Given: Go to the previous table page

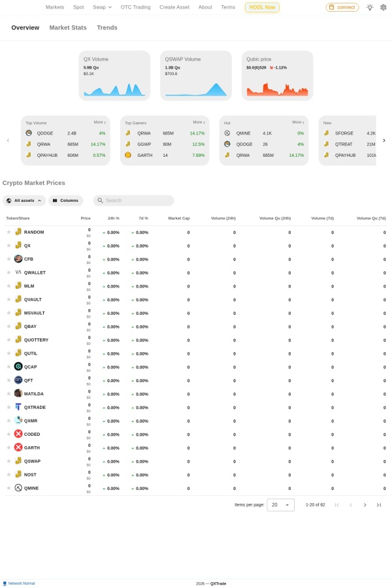Looking at the screenshot, I should pyautogui.click(x=351, y=505).
